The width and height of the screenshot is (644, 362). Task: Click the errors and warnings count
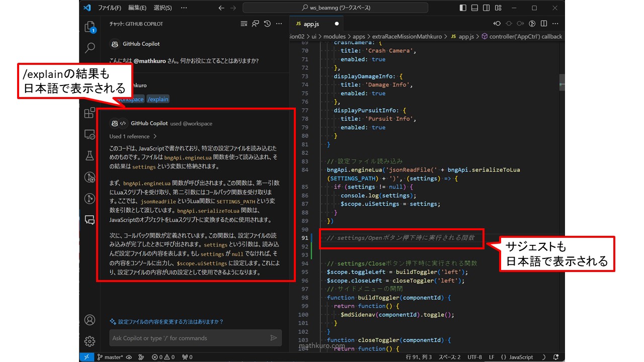coord(163,357)
